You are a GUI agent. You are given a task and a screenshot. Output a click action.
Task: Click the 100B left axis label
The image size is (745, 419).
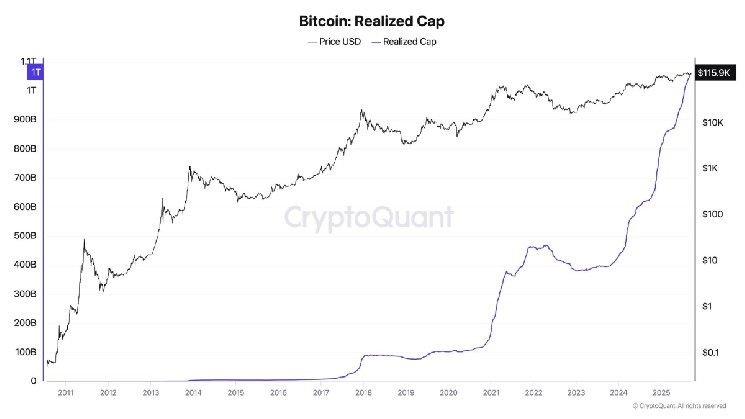tap(29, 353)
